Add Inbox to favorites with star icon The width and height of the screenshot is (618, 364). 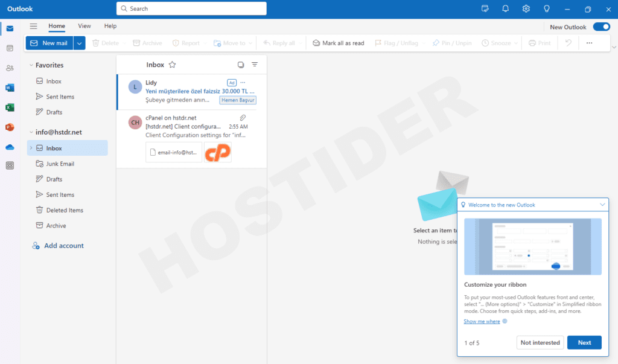(x=172, y=65)
